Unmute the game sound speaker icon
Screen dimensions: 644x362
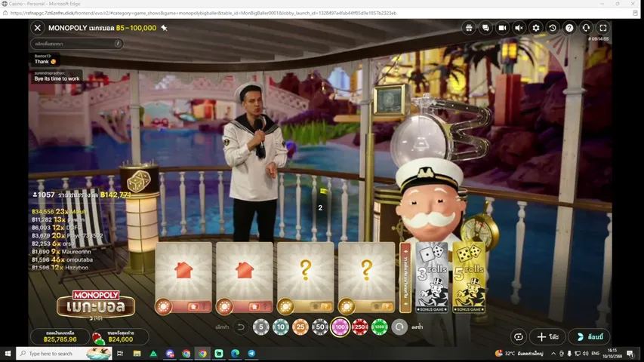click(x=519, y=28)
